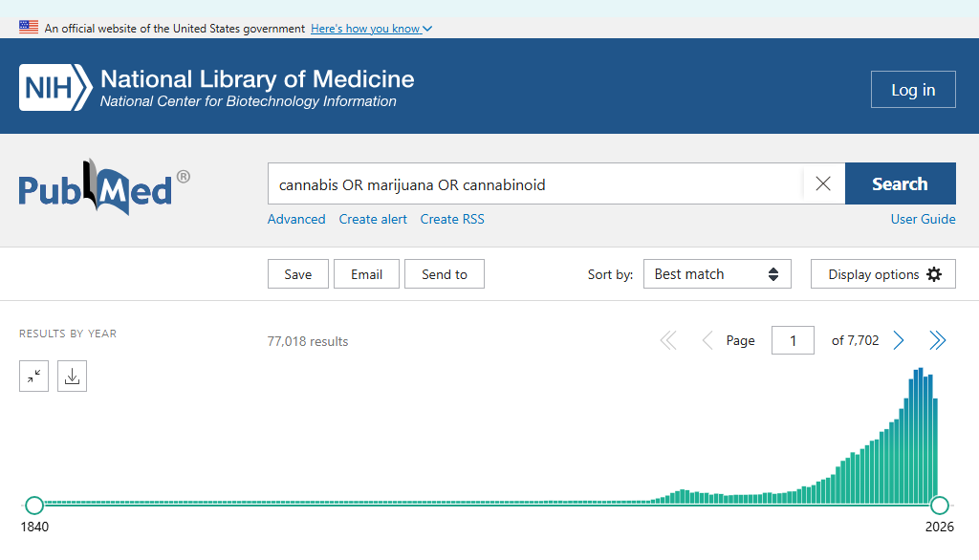Open the Sort by Best match dropdown
Screen dimensions: 979x560
click(717, 274)
